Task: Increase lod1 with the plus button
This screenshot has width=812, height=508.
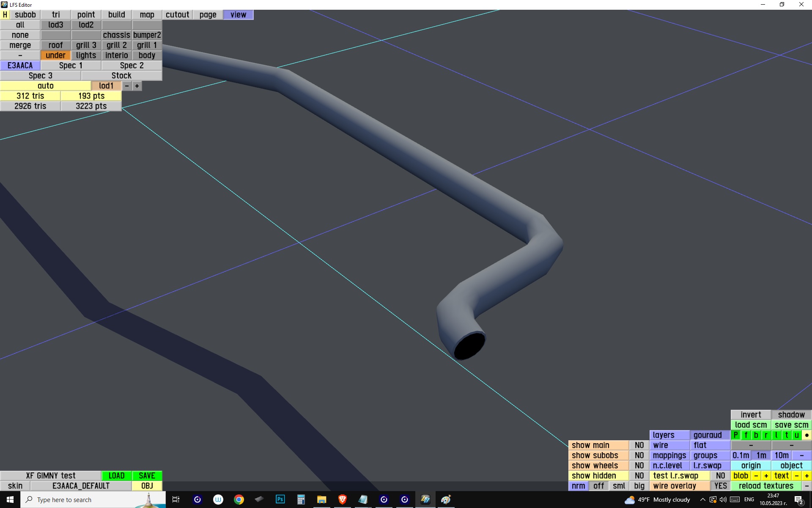Action: click(x=137, y=86)
